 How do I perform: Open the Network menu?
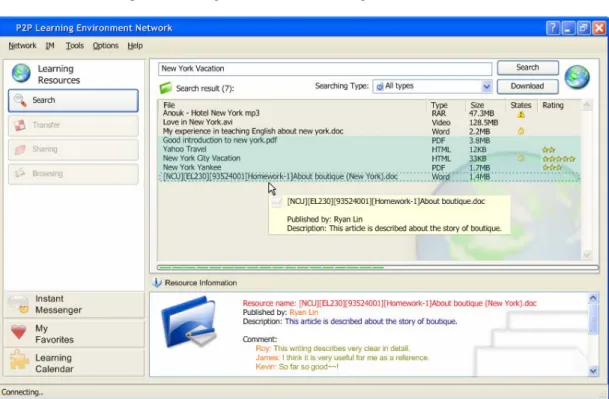(x=22, y=46)
